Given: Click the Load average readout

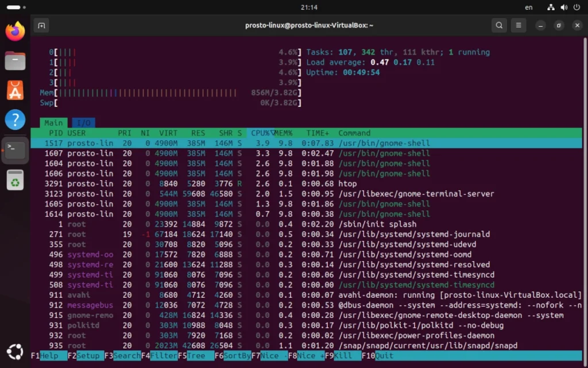Looking at the screenshot, I should pyautogui.click(x=370, y=62).
